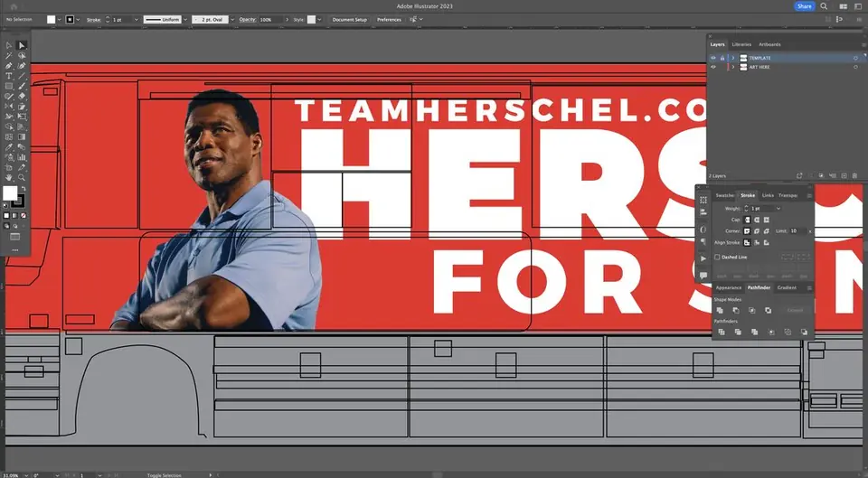This screenshot has height=478, width=868.
Task: Click the TEMPLATE layer target circle
Action: pyautogui.click(x=855, y=58)
